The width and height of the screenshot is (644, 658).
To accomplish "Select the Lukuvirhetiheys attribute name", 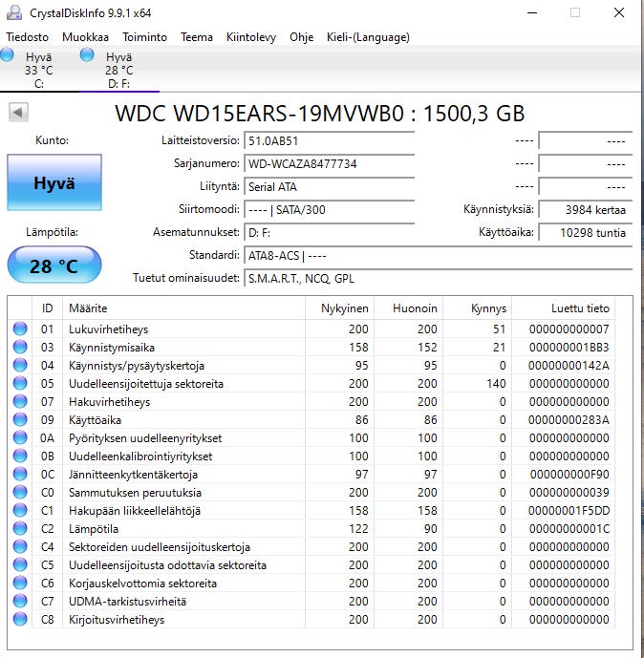I will (108, 329).
